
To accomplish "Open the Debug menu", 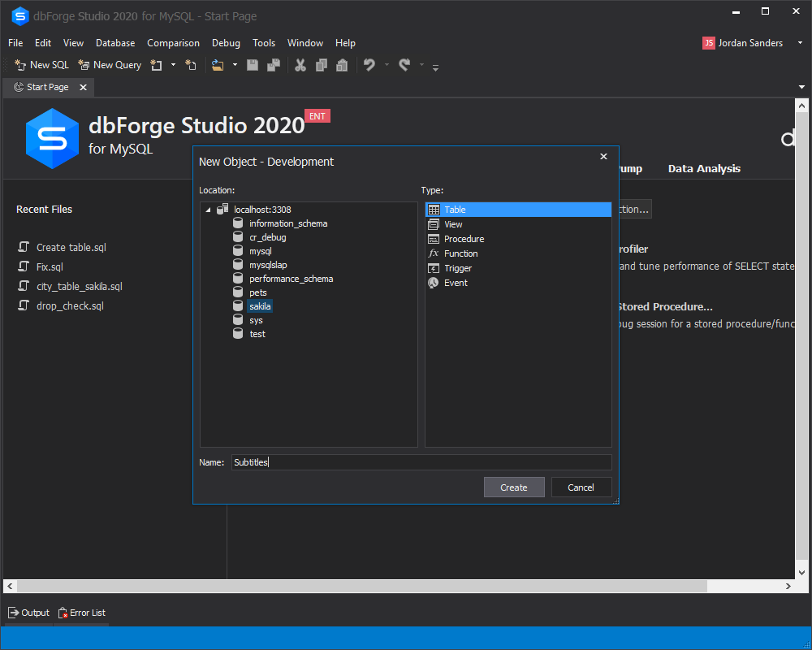I will pyautogui.click(x=226, y=43).
